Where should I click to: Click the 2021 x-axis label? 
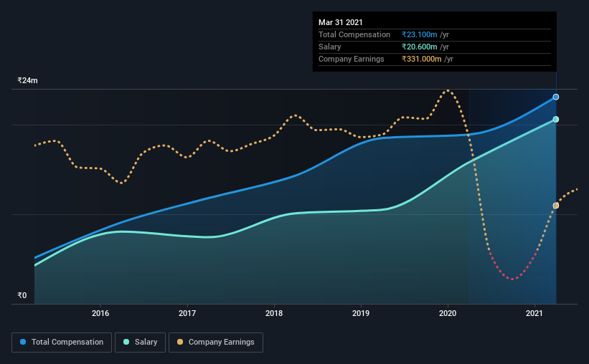pos(534,313)
